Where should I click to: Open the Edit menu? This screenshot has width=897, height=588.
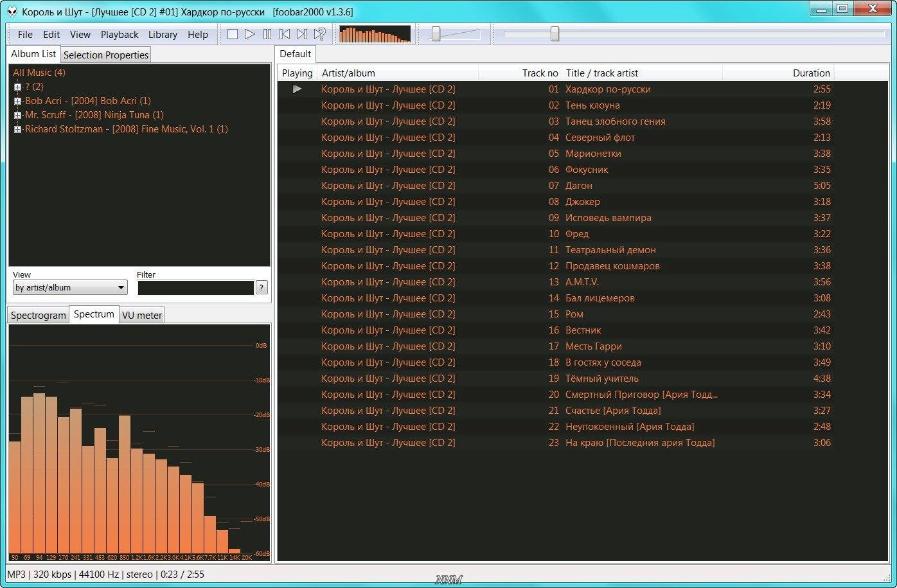tap(51, 35)
